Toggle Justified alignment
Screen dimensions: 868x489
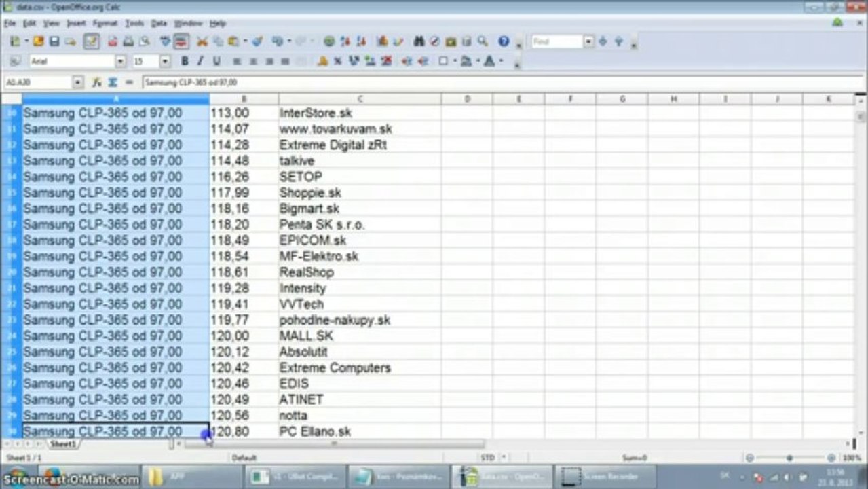pos(285,61)
